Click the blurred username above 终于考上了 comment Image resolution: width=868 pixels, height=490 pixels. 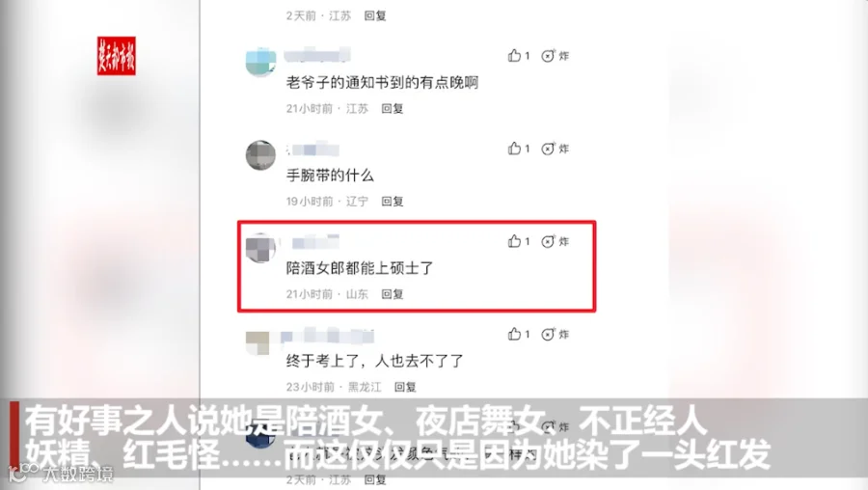tap(327, 336)
